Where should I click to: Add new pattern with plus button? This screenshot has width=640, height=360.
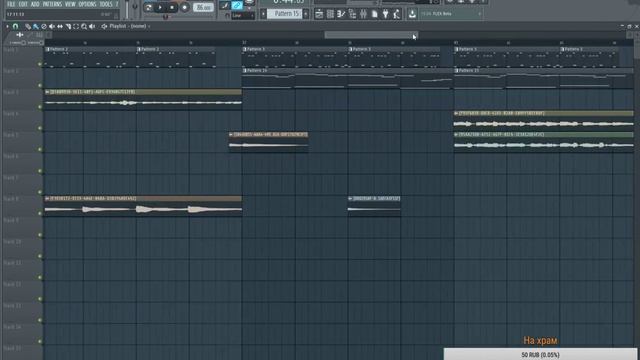[x=306, y=14]
